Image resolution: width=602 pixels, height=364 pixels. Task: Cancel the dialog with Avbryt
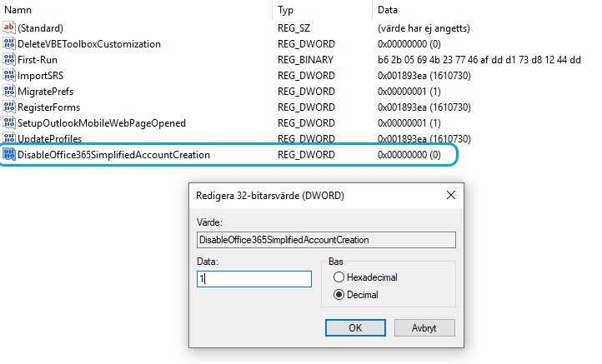pos(424,328)
